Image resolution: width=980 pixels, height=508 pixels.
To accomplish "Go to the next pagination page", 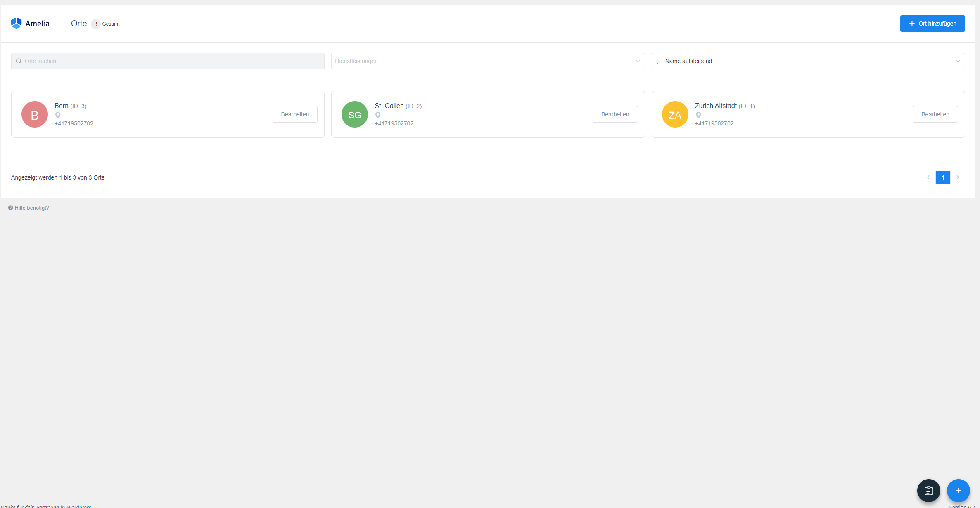I will click(958, 177).
